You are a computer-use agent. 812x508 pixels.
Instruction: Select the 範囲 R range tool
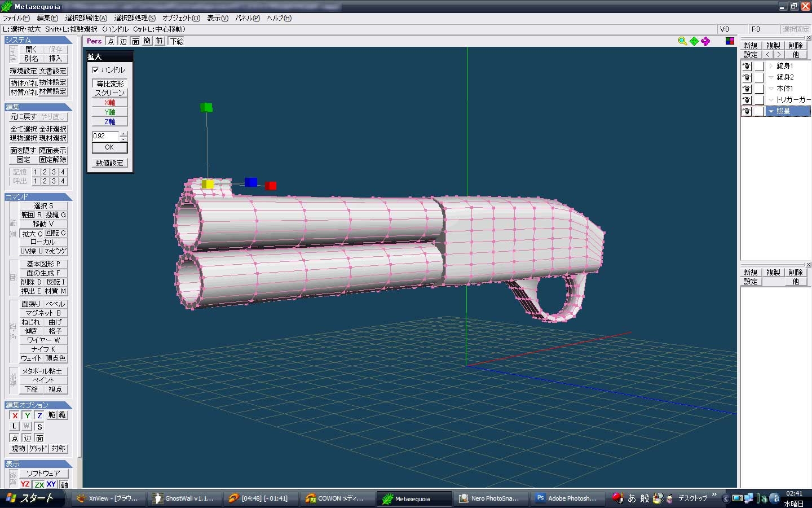[x=32, y=215]
